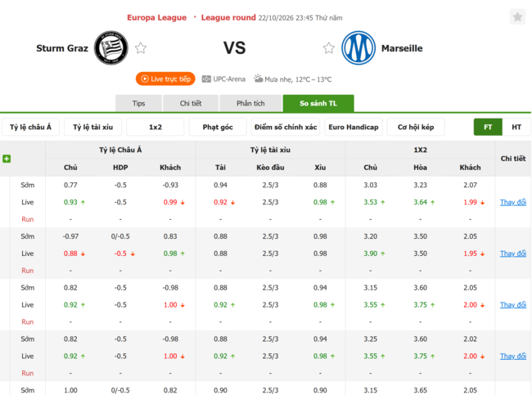Viewport: 532px width, 395px height.
Task: Click the Europa League title link
Action: pyautogui.click(x=157, y=17)
